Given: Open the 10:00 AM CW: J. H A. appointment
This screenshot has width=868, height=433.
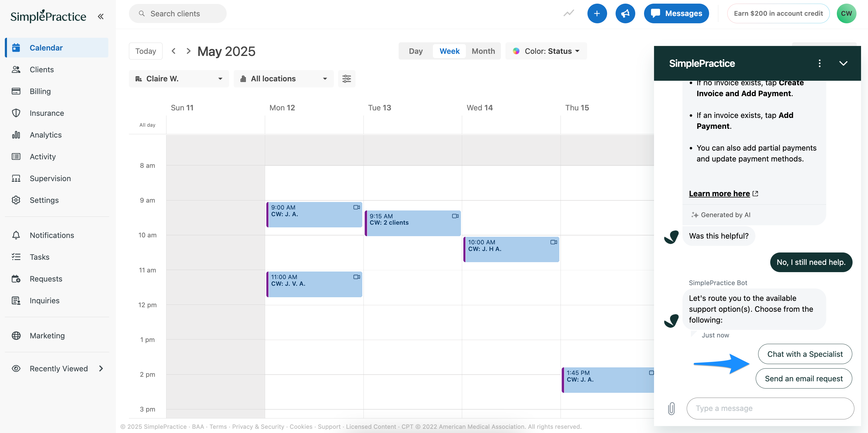Looking at the screenshot, I should 511,249.
